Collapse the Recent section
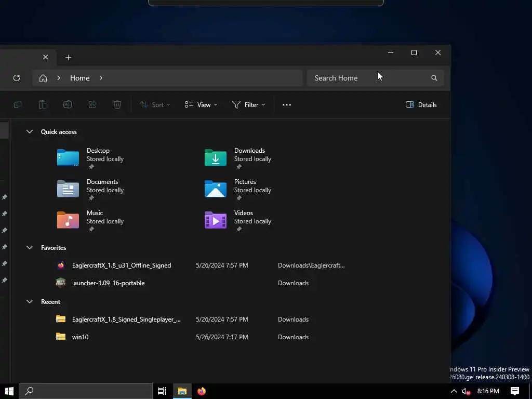532x399 pixels. click(30, 302)
